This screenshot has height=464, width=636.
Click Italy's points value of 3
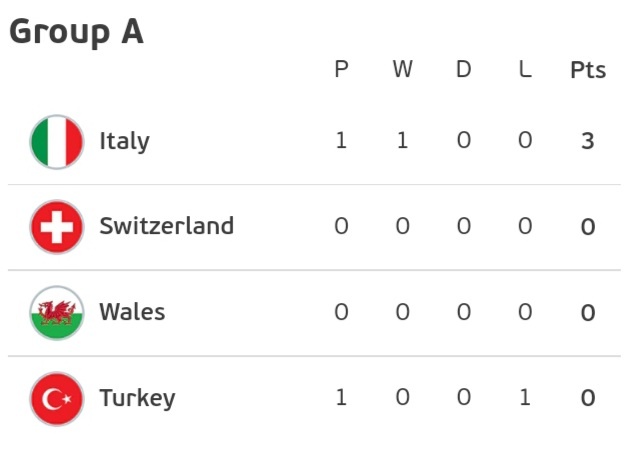coord(588,141)
